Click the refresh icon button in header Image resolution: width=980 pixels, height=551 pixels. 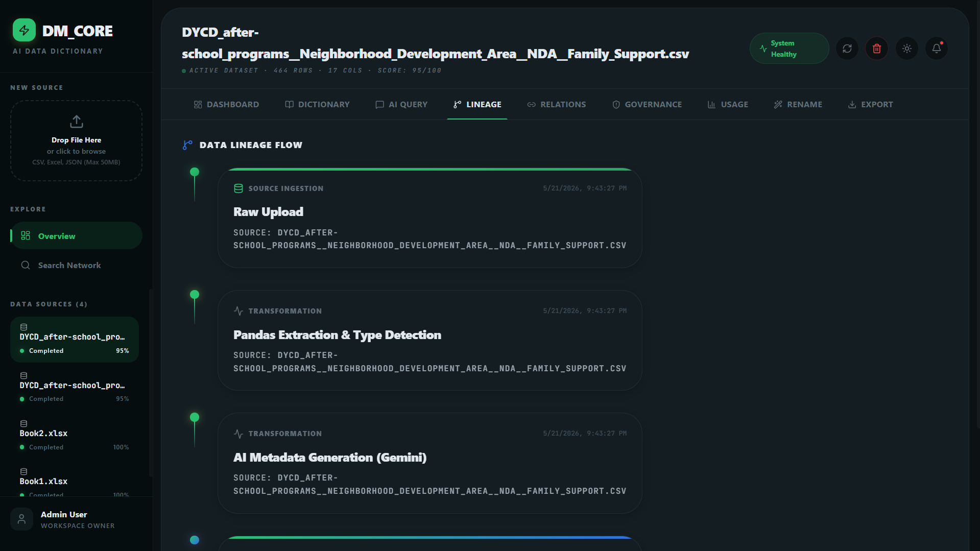[x=847, y=49]
